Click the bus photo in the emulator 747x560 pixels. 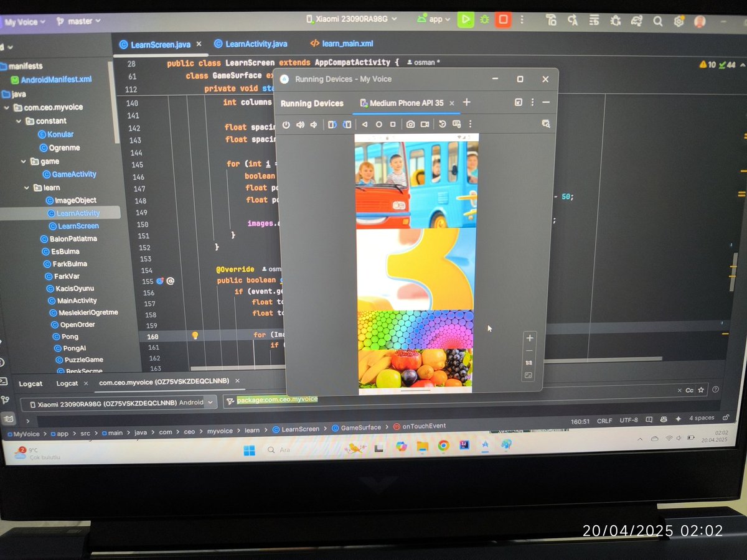(416, 185)
